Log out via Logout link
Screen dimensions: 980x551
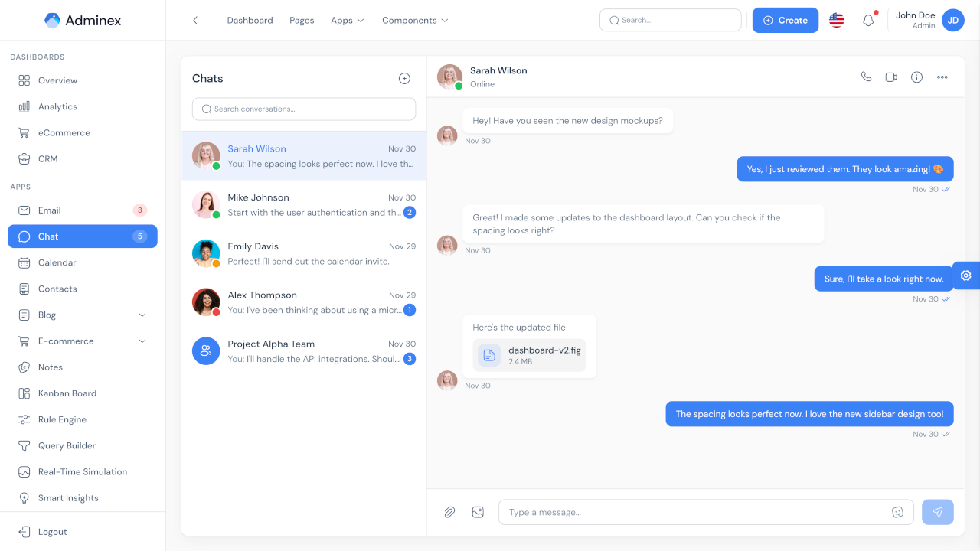(83, 532)
